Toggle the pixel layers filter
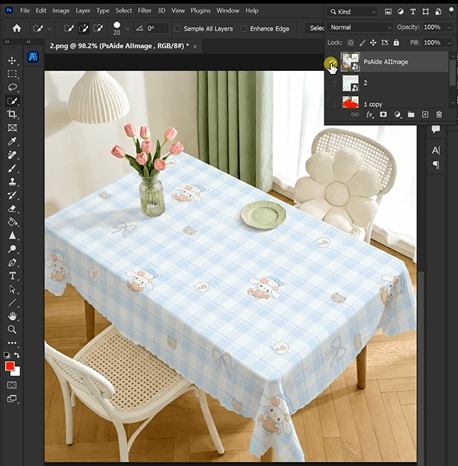458x466 pixels. click(x=388, y=12)
